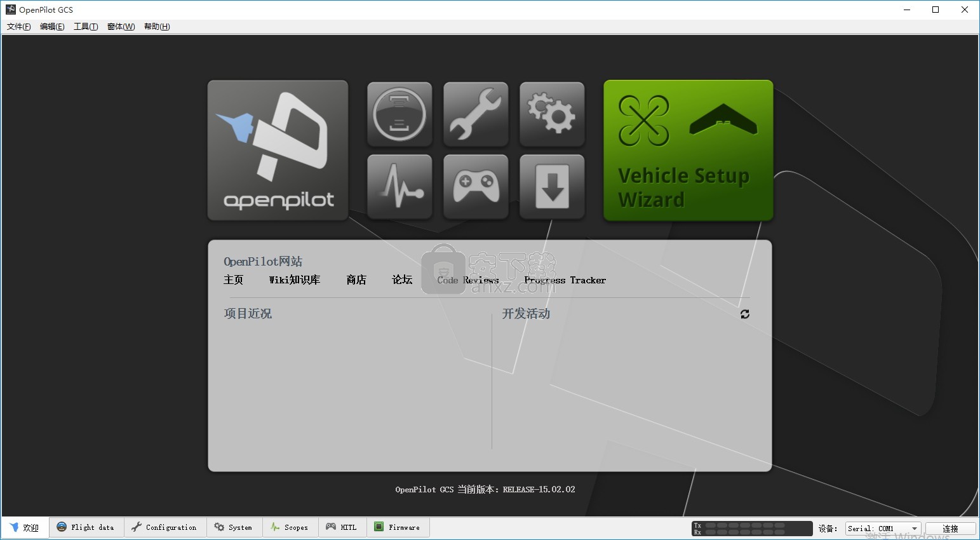This screenshot has width=980, height=540.
Task: Click the Tx/Rx telemetry monitor
Action: (x=752, y=529)
